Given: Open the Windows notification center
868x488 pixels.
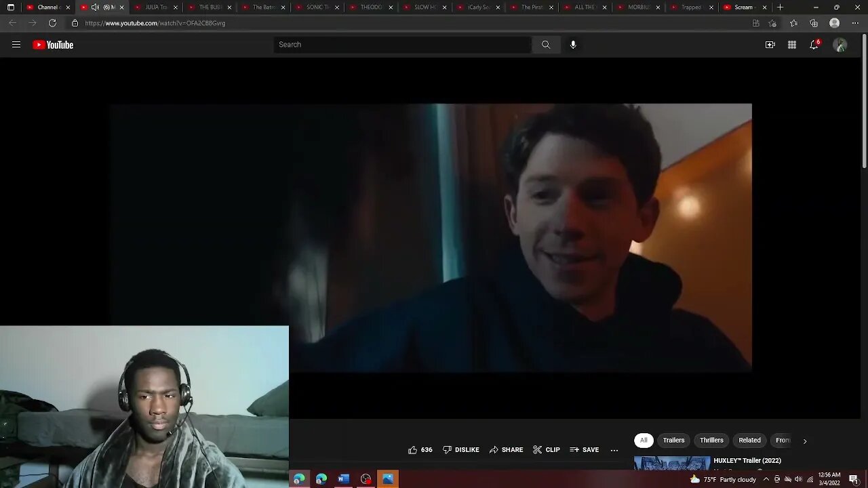Looking at the screenshot, I should click(x=853, y=479).
